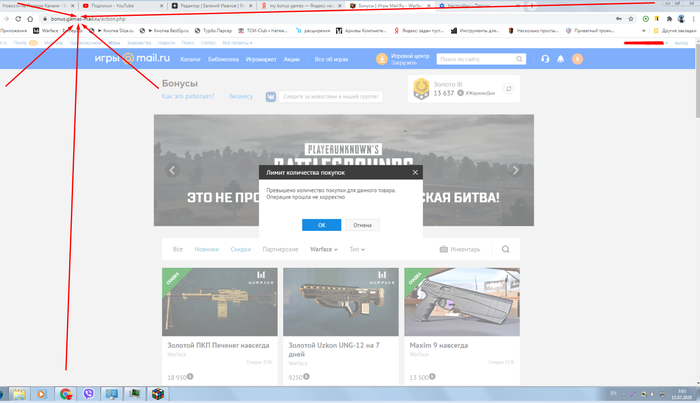Select the Все filter tab
Image resolution: width=700 pixels, height=403 pixels.
[x=178, y=249]
